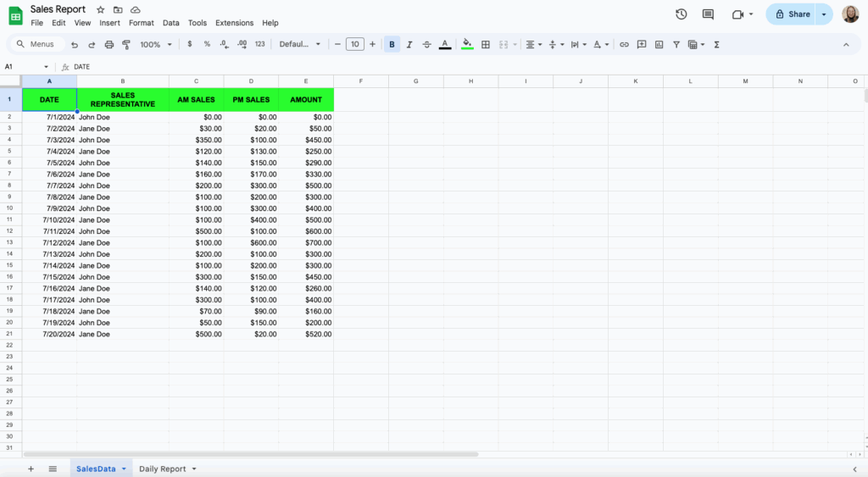The height and width of the screenshot is (477, 868).
Task: Open the Format menu
Action: [142, 23]
